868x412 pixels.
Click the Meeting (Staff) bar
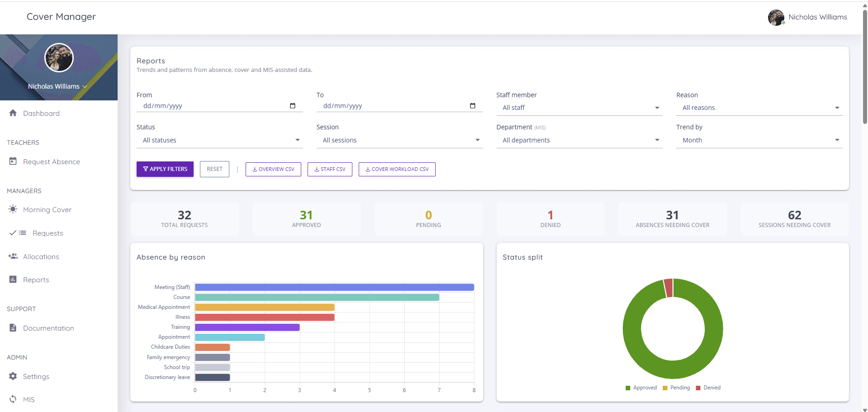(x=334, y=287)
